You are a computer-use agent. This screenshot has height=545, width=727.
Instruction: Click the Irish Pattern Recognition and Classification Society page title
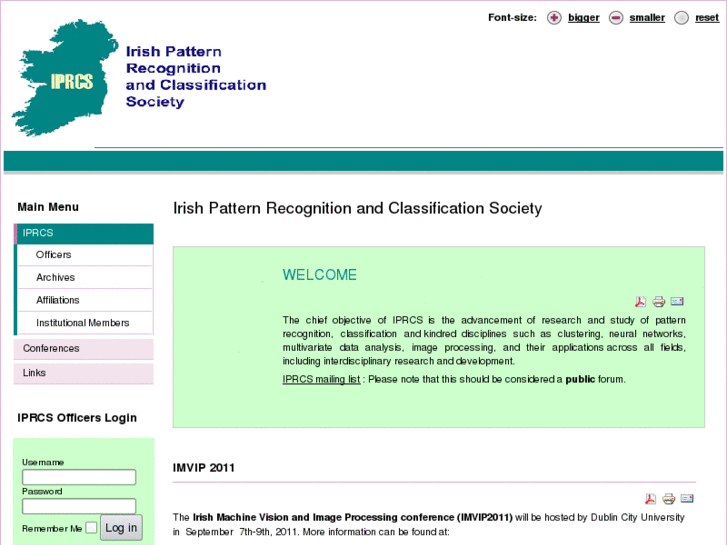pyautogui.click(x=357, y=209)
